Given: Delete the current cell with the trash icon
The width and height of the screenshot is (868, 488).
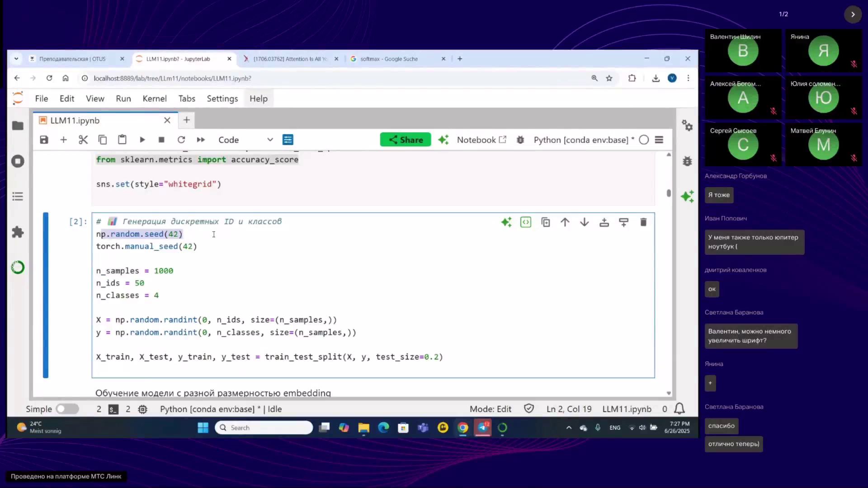Looking at the screenshot, I should tap(643, 222).
